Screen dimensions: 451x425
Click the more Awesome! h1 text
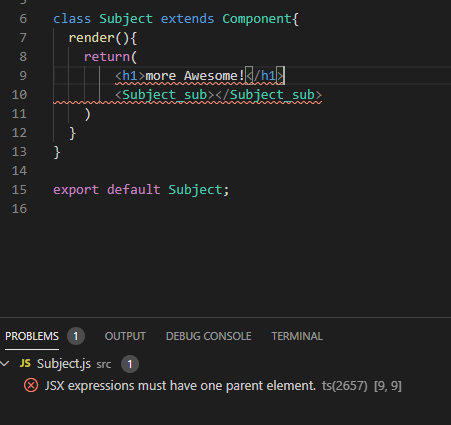point(195,76)
